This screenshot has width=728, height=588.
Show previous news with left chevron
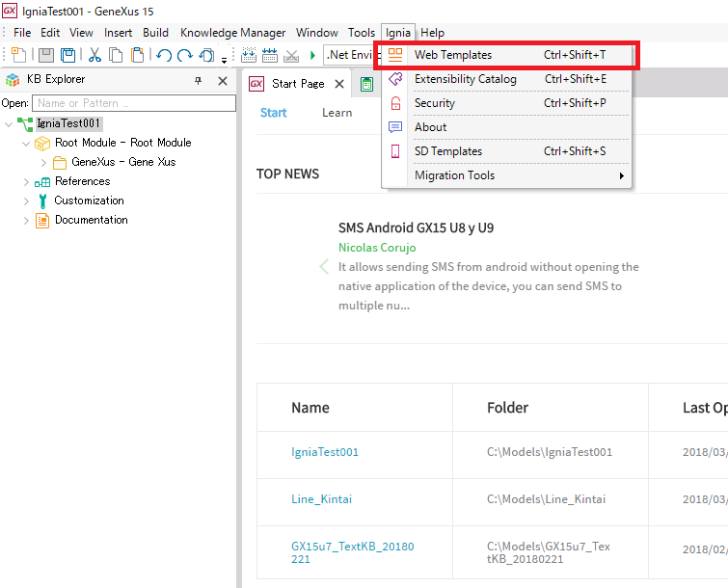(x=324, y=267)
